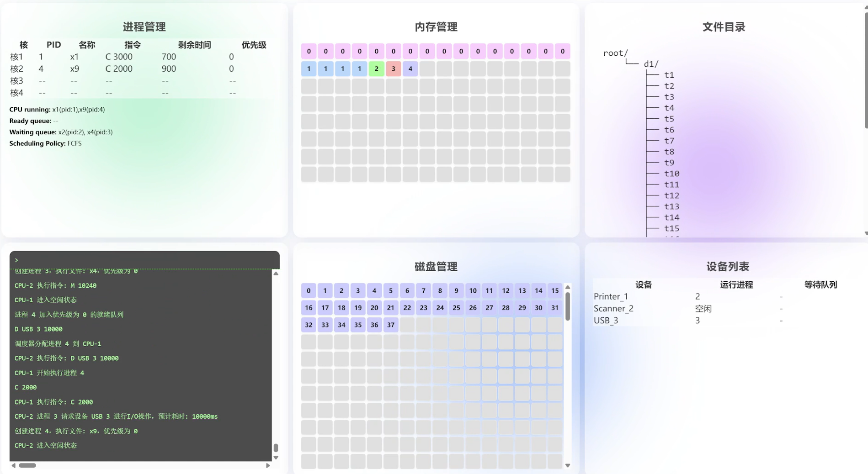Image resolution: width=868 pixels, height=474 pixels.
Task: Click the 优先级 column header
Action: click(x=254, y=45)
